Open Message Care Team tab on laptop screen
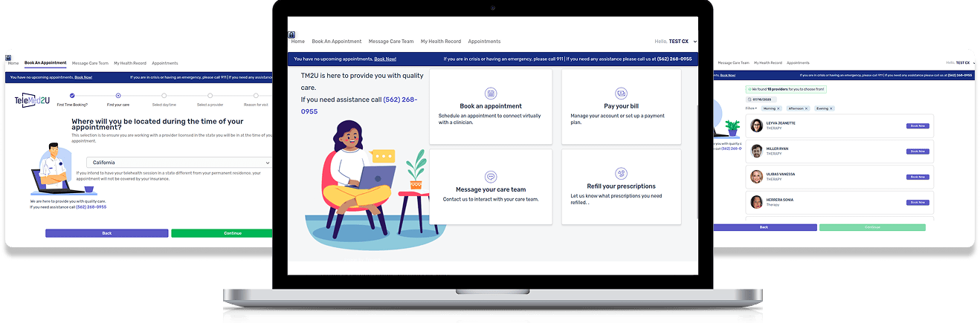The image size is (980, 323). click(x=391, y=42)
